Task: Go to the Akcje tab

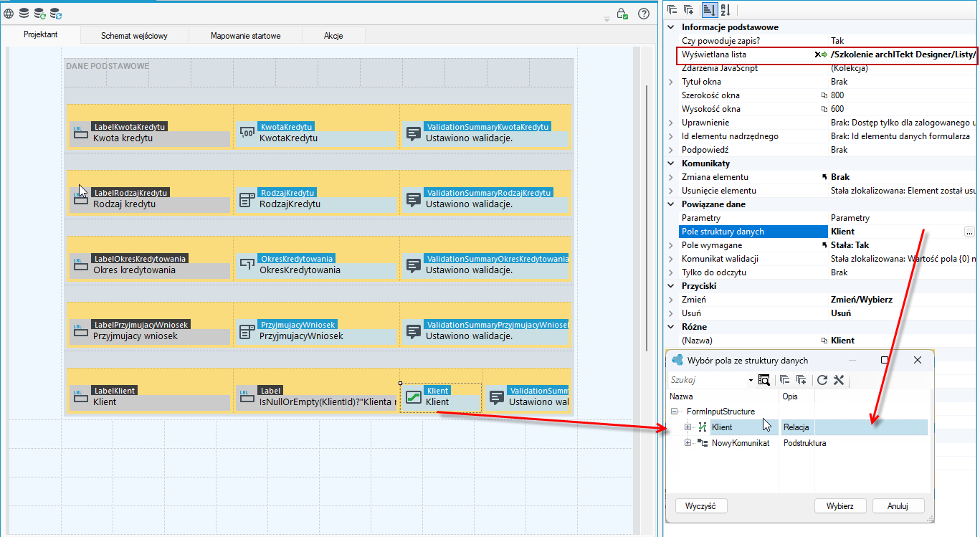Action: pos(333,35)
